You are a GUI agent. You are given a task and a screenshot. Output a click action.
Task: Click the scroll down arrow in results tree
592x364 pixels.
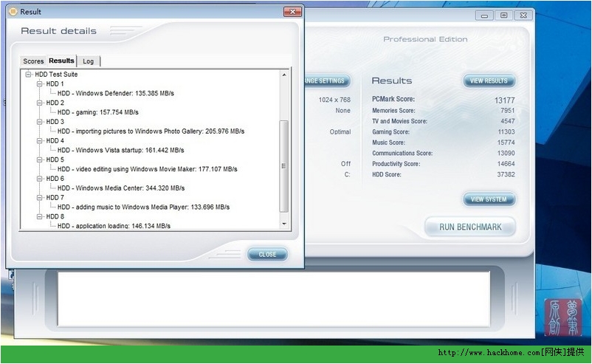point(284,224)
